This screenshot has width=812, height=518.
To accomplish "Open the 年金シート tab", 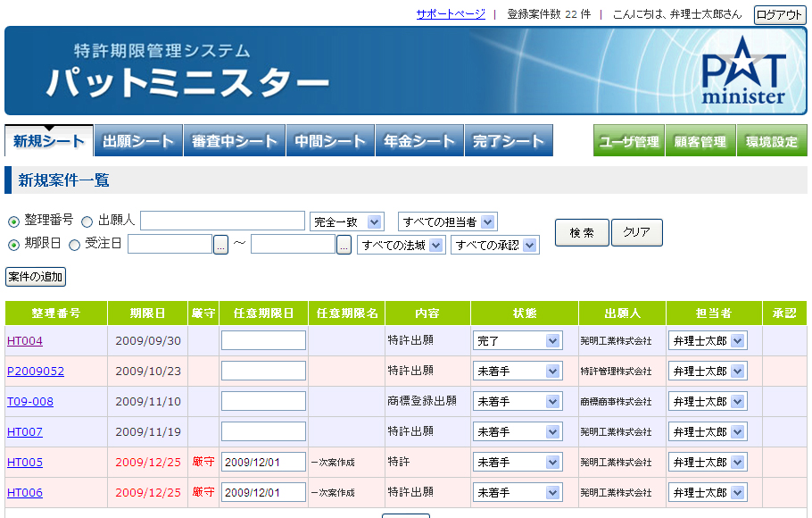I will (419, 140).
